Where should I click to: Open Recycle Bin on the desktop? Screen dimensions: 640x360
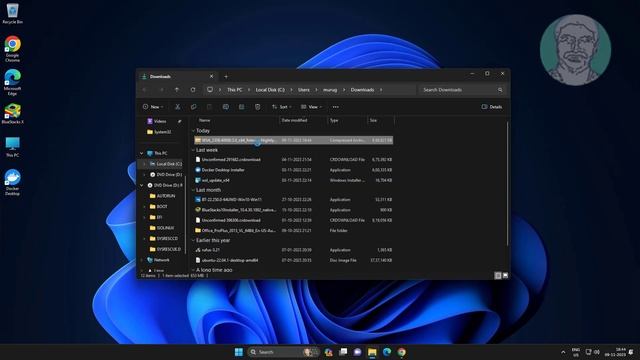point(12,13)
